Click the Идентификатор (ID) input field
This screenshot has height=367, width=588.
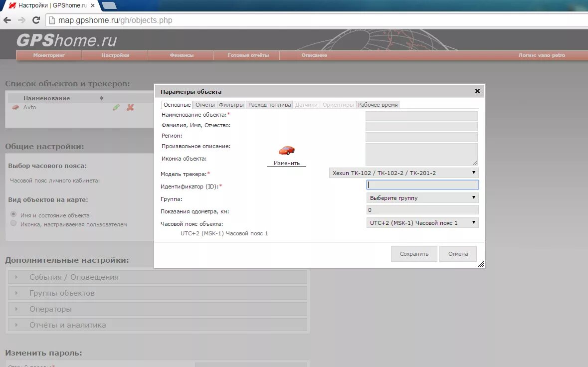click(422, 184)
